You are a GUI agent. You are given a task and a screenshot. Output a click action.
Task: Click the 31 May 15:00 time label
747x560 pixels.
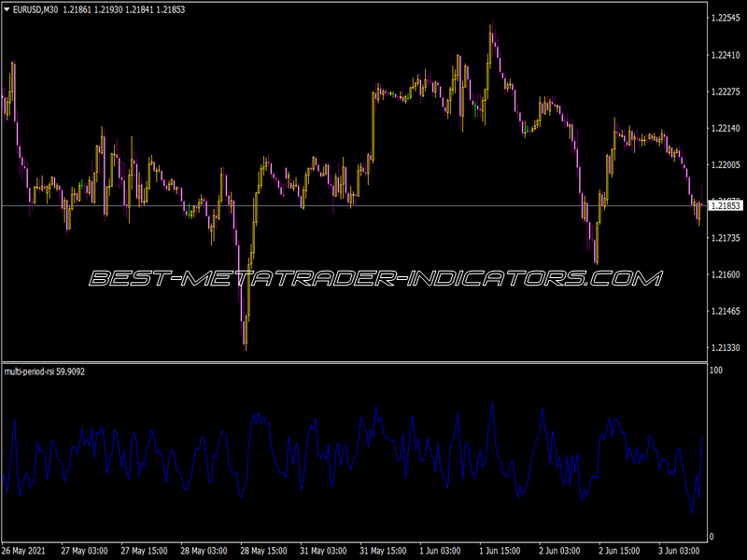tap(383, 551)
